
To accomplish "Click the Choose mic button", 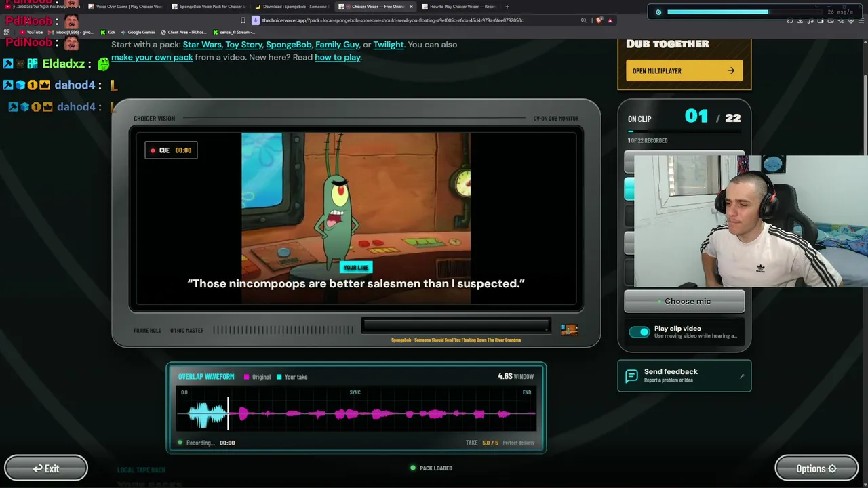I will point(684,302).
